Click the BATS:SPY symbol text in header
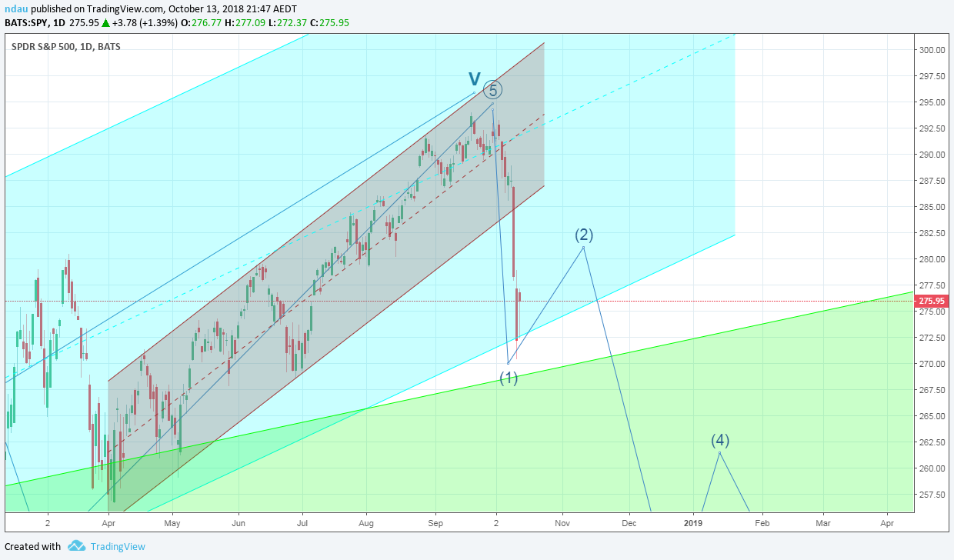Screen dimensions: 954x560 click(27, 22)
